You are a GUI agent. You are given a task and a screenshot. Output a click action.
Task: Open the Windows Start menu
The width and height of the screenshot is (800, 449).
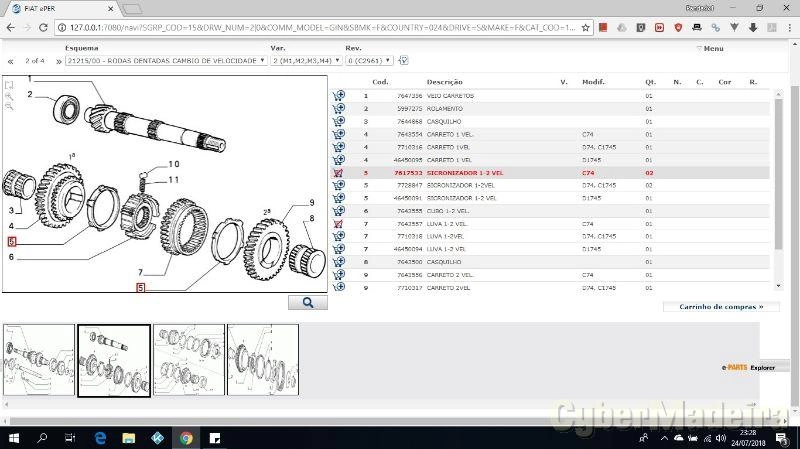click(14, 438)
